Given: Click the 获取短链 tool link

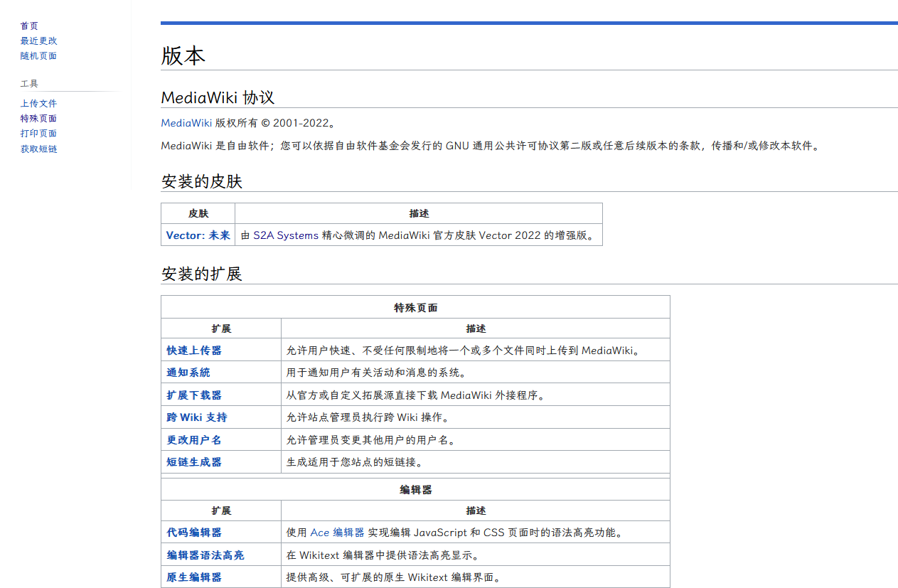Looking at the screenshot, I should [38, 149].
